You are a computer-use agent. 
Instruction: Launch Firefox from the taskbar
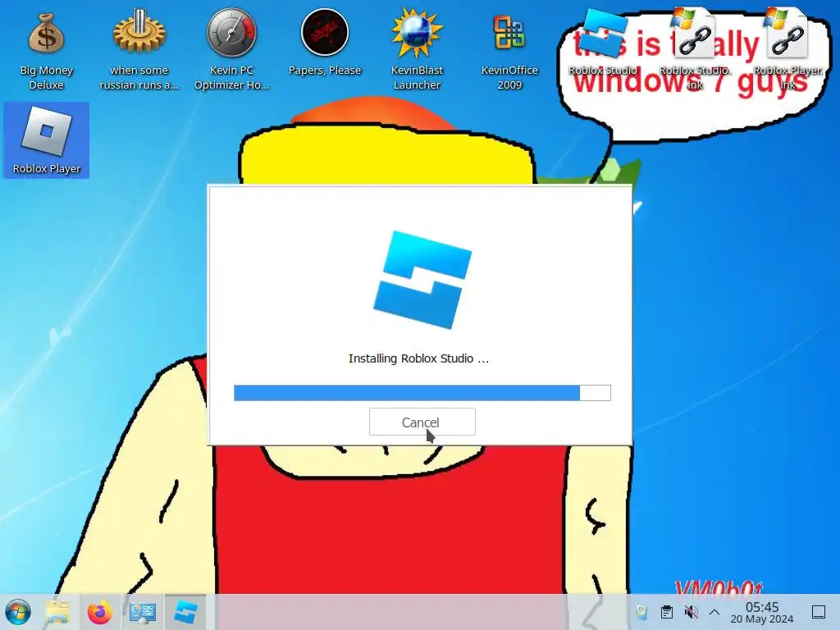pos(99,612)
